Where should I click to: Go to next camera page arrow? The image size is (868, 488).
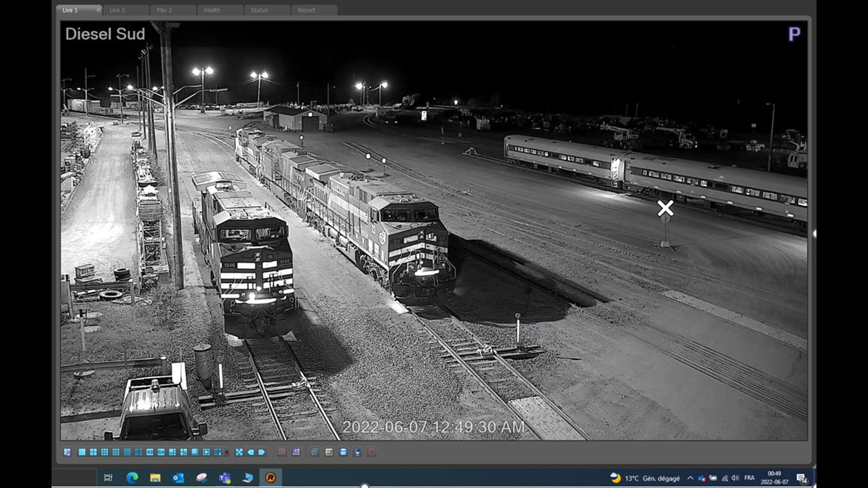(261, 452)
